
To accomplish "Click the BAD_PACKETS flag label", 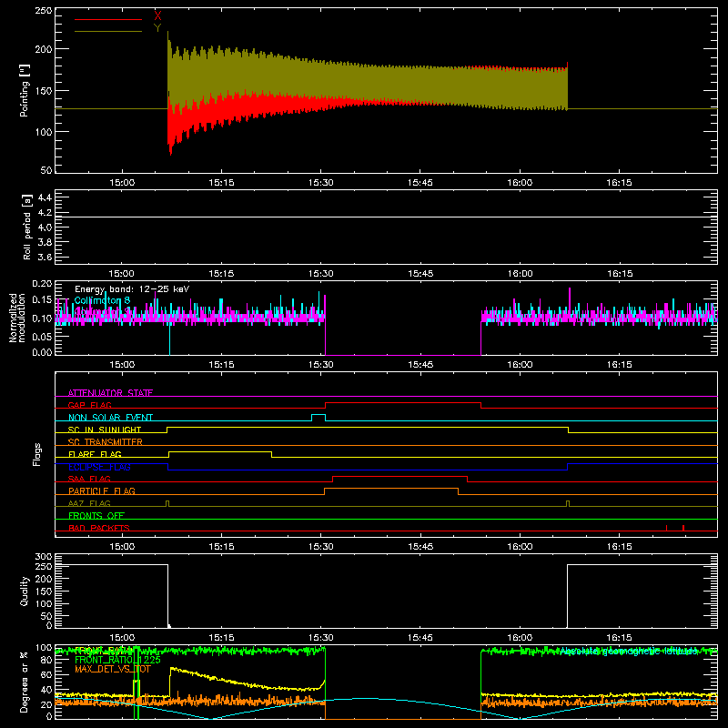I will [x=99, y=528].
